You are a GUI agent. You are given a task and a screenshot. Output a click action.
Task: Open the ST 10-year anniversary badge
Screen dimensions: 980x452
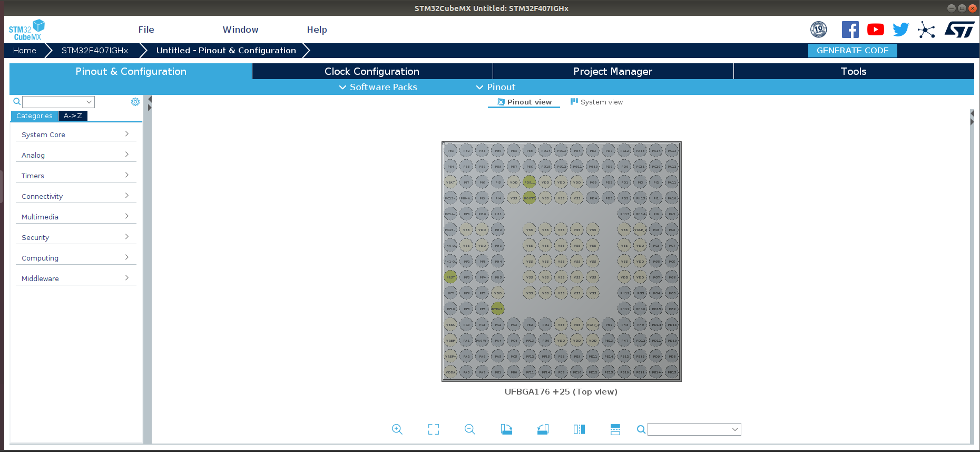(818, 30)
